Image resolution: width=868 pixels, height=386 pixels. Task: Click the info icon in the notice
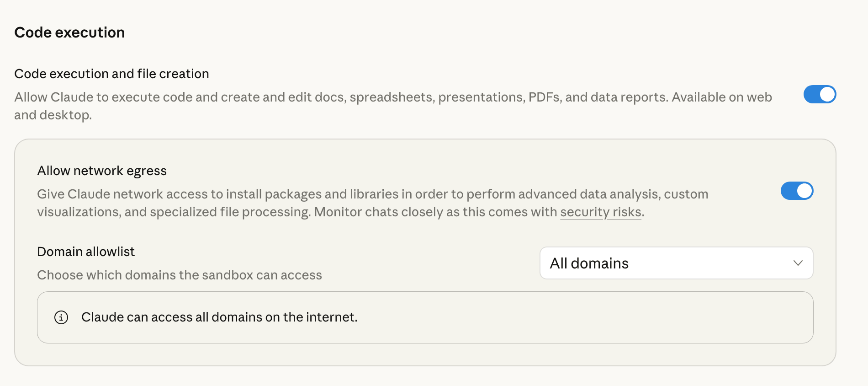[x=61, y=317]
